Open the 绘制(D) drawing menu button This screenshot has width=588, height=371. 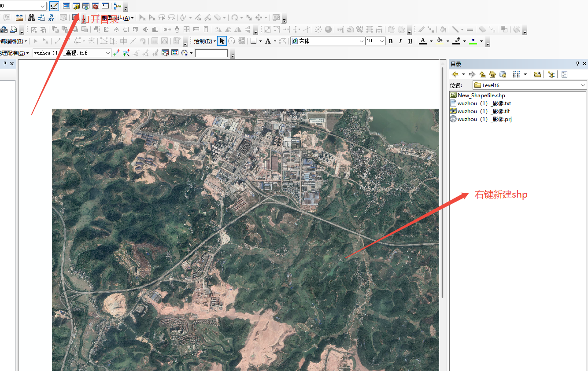[206, 41]
